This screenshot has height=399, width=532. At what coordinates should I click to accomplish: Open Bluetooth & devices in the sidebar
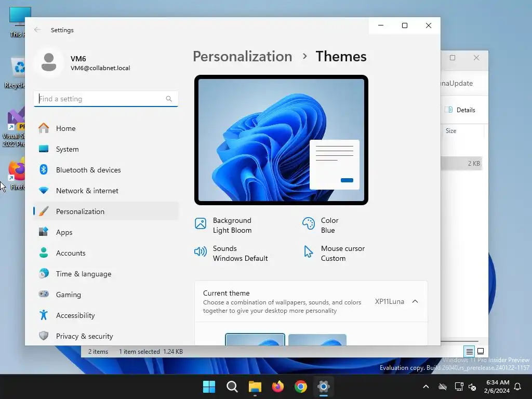point(106,170)
